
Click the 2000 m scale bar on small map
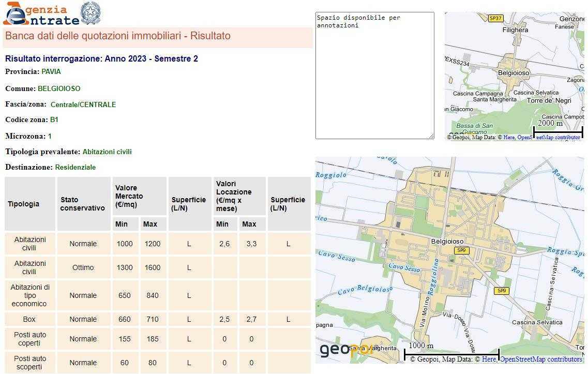(557, 129)
